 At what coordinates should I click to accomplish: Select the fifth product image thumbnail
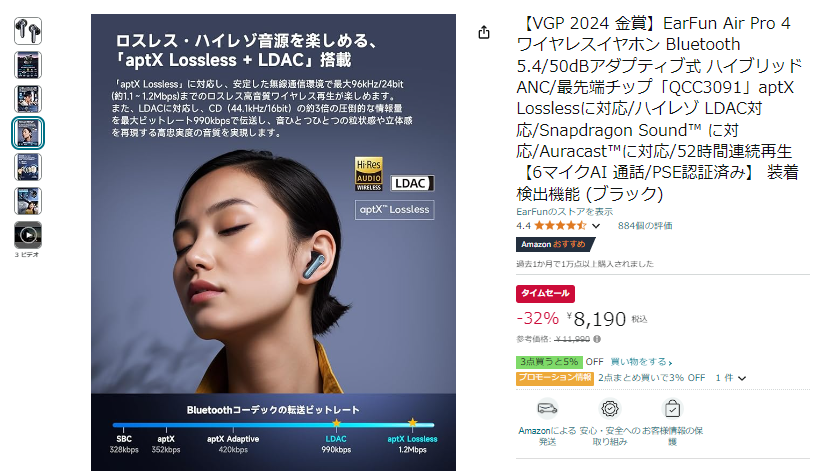pyautogui.click(x=28, y=167)
